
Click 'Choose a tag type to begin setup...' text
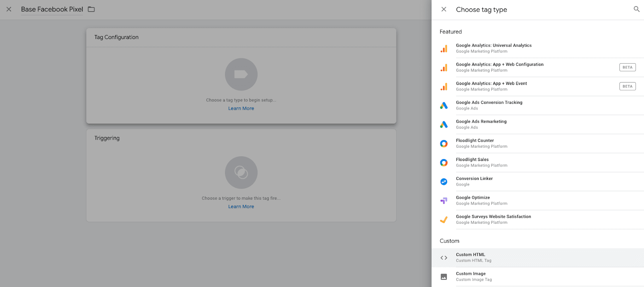(x=241, y=100)
